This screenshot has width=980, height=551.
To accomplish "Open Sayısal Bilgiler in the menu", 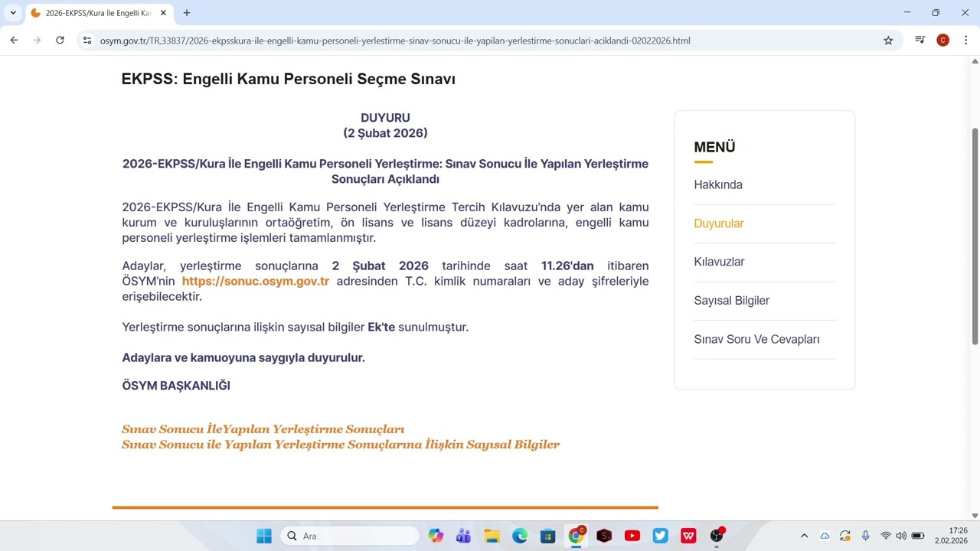I will [731, 301].
